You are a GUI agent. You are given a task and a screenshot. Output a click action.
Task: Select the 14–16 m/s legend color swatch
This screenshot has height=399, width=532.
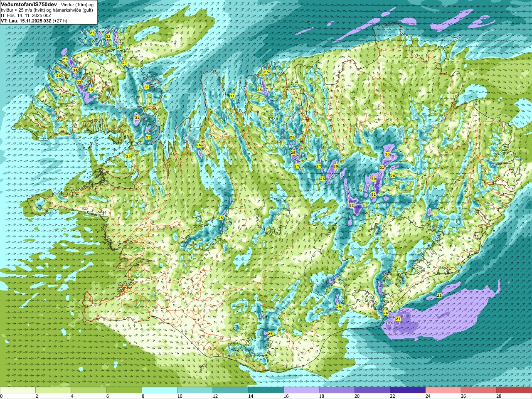[266, 390]
